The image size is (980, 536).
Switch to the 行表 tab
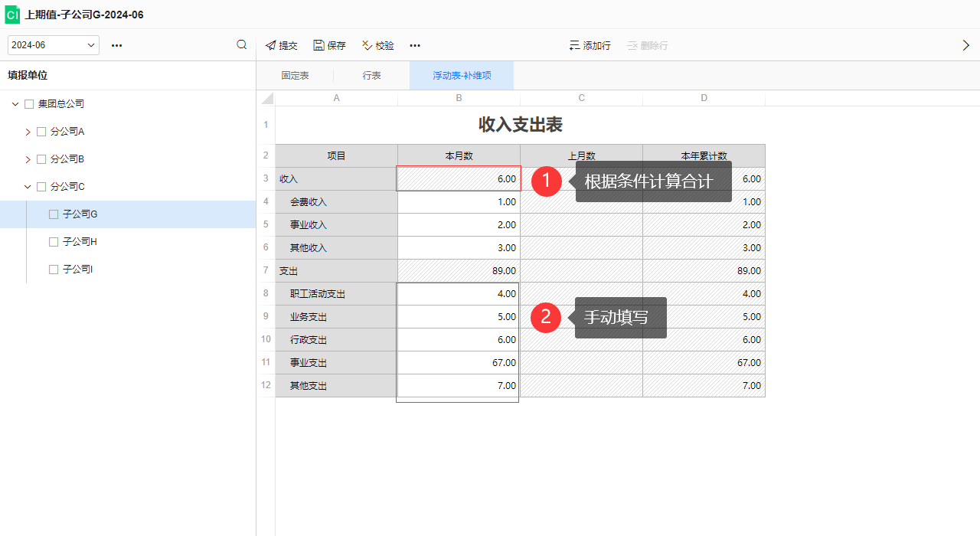coord(371,75)
